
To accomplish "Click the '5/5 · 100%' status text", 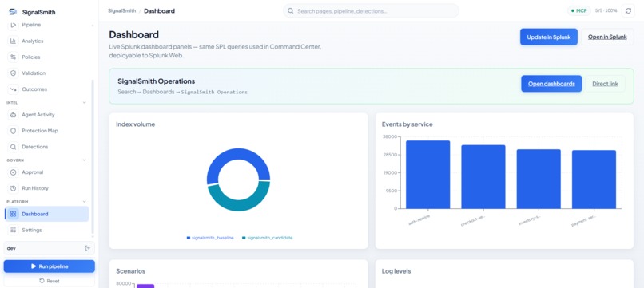I will coord(606,10).
